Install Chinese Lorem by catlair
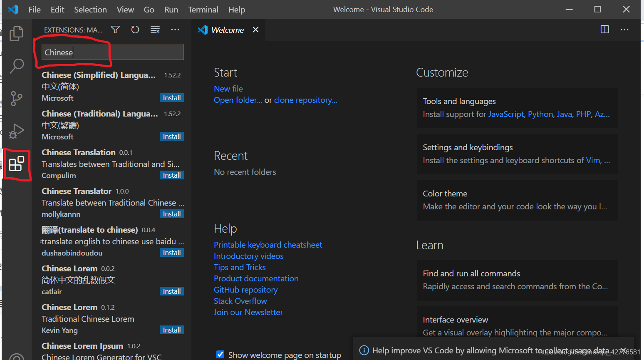 point(172,291)
